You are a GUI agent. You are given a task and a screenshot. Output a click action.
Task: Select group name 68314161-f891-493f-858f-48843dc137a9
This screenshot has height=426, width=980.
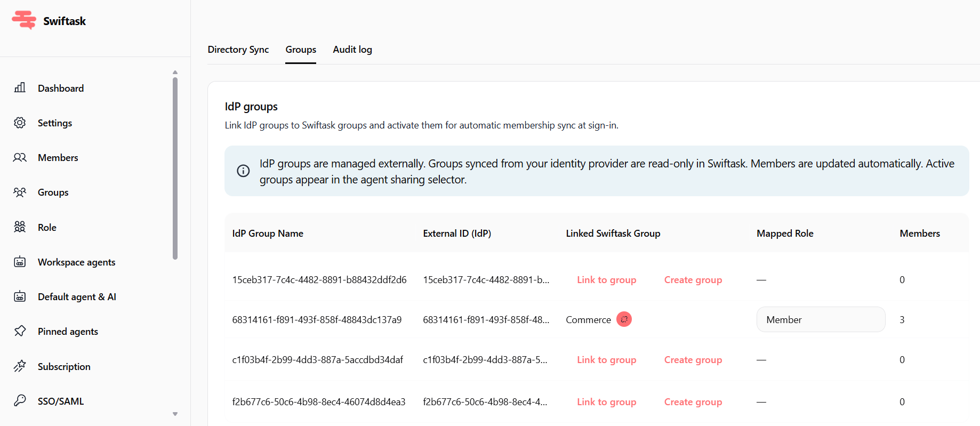317,319
